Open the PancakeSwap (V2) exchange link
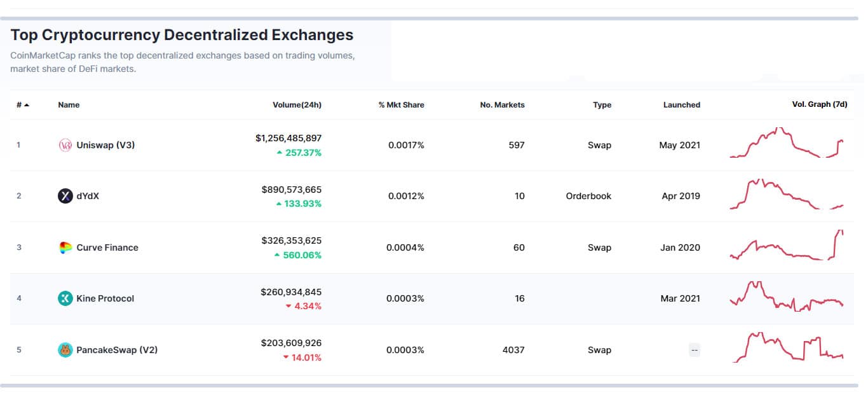Image resolution: width=868 pixels, height=397 pixels. coord(117,350)
